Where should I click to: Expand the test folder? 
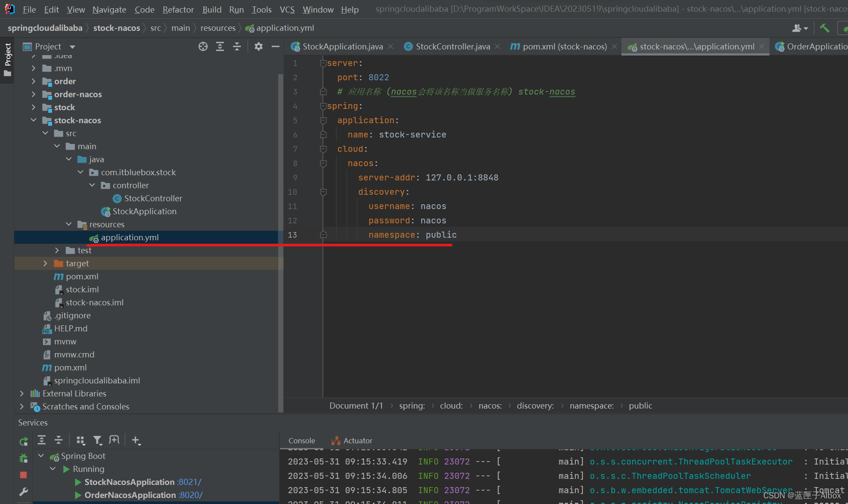tap(57, 250)
